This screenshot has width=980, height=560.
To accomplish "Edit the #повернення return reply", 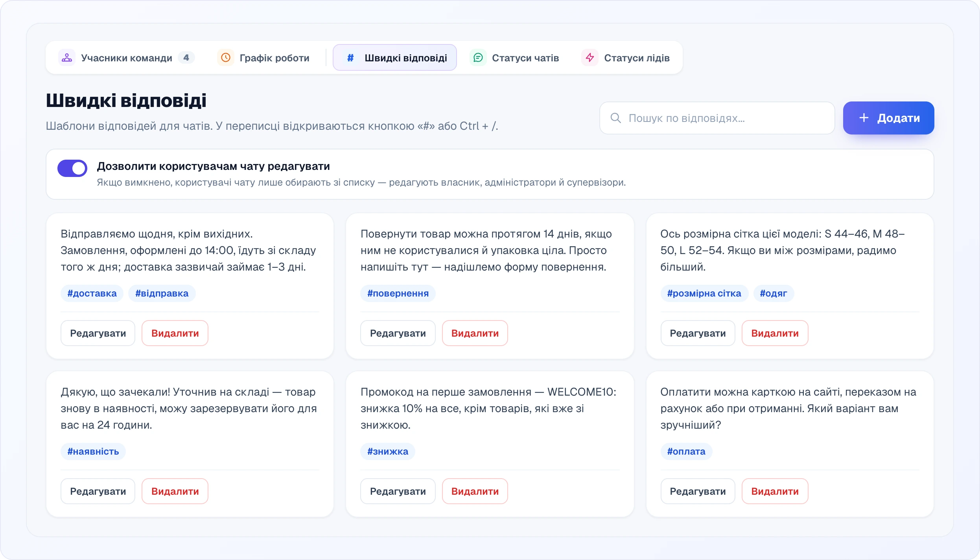I will [x=398, y=333].
